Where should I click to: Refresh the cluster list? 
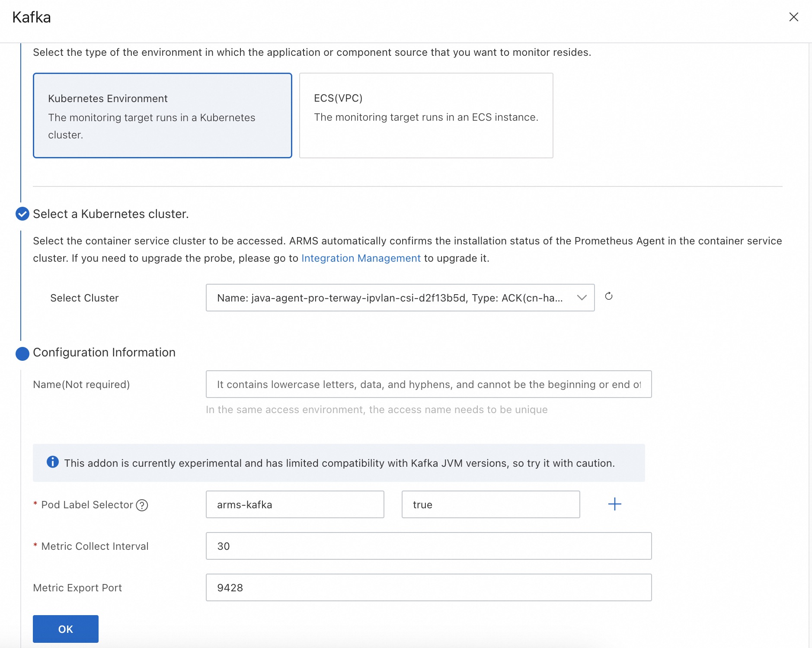[x=608, y=296]
